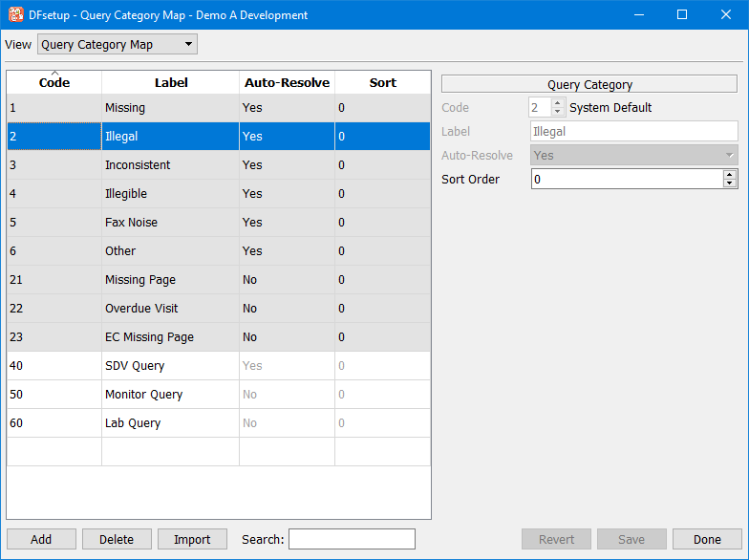Click the DFsetup application icon in title bar
The height and width of the screenshot is (560, 749).
16,14
